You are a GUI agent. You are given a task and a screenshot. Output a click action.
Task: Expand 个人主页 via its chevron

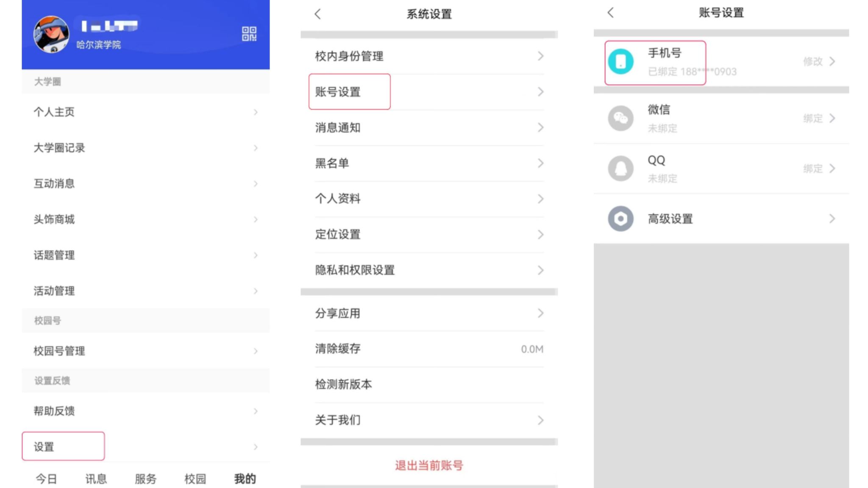[256, 112]
